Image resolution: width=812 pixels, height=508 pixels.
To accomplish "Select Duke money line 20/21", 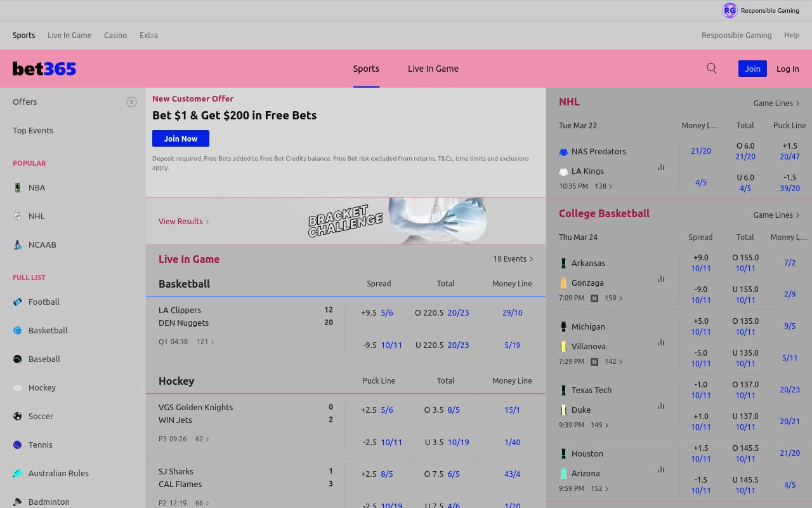I will tap(790, 422).
